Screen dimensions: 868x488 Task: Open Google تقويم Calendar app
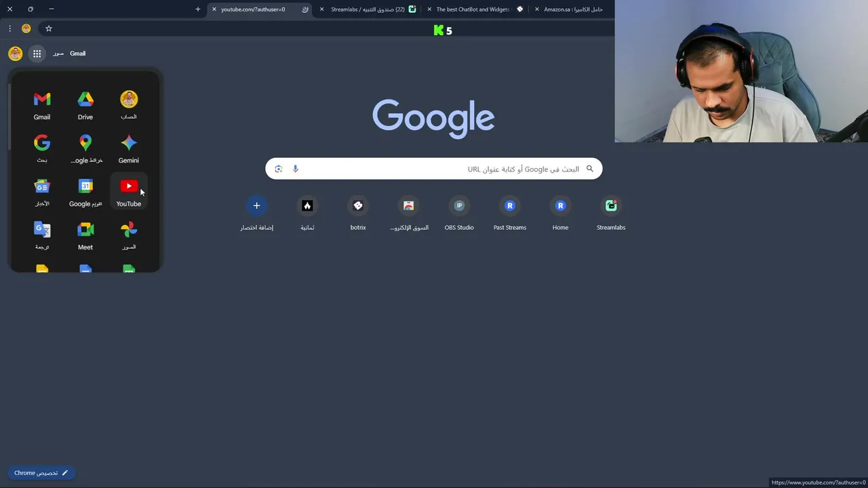pyautogui.click(x=85, y=192)
